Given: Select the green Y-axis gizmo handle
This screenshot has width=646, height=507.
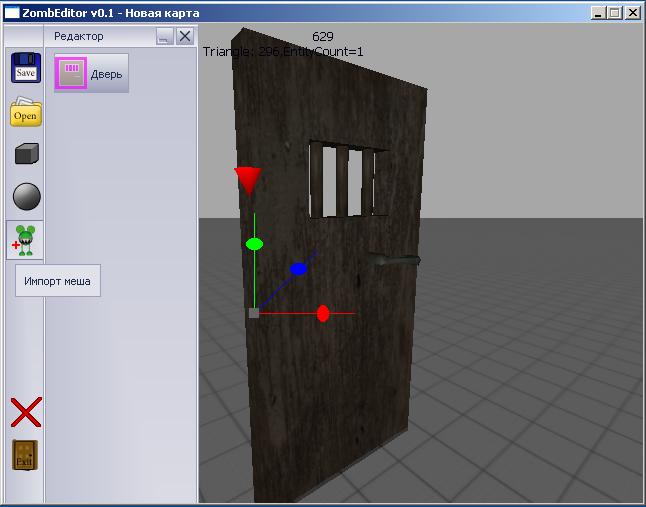Looking at the screenshot, I should click(254, 244).
